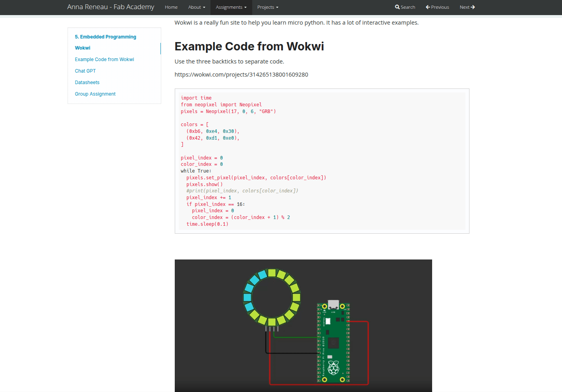Viewport: 562px width, 392px height.
Task: Go to Datasheets section
Action: pos(87,83)
